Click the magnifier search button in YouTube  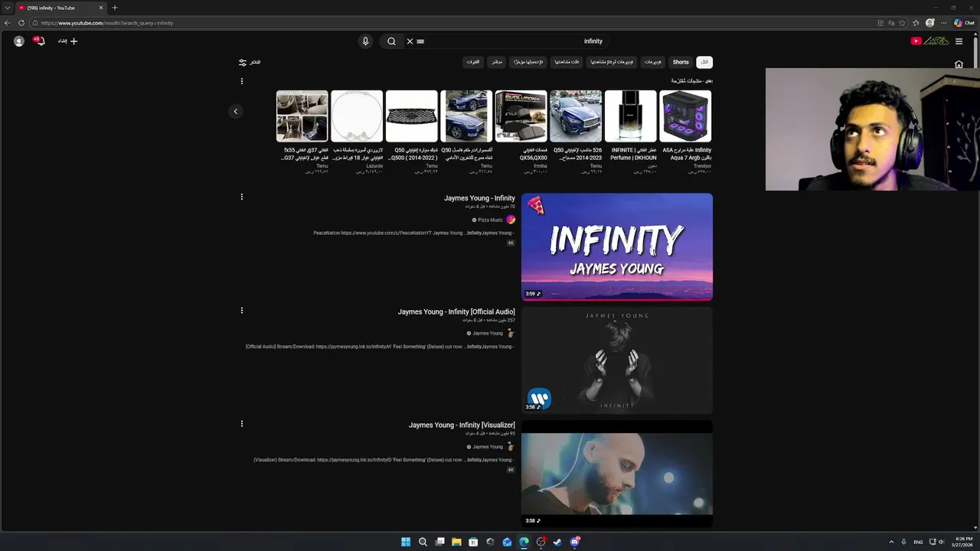pos(391,41)
